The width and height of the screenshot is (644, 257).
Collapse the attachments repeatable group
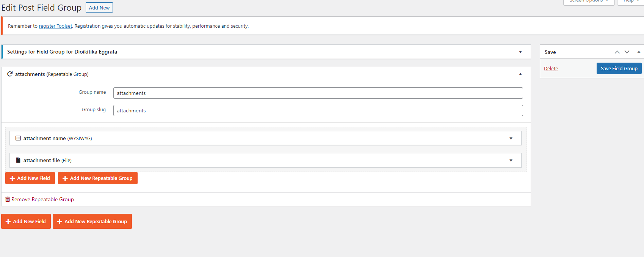tap(520, 74)
